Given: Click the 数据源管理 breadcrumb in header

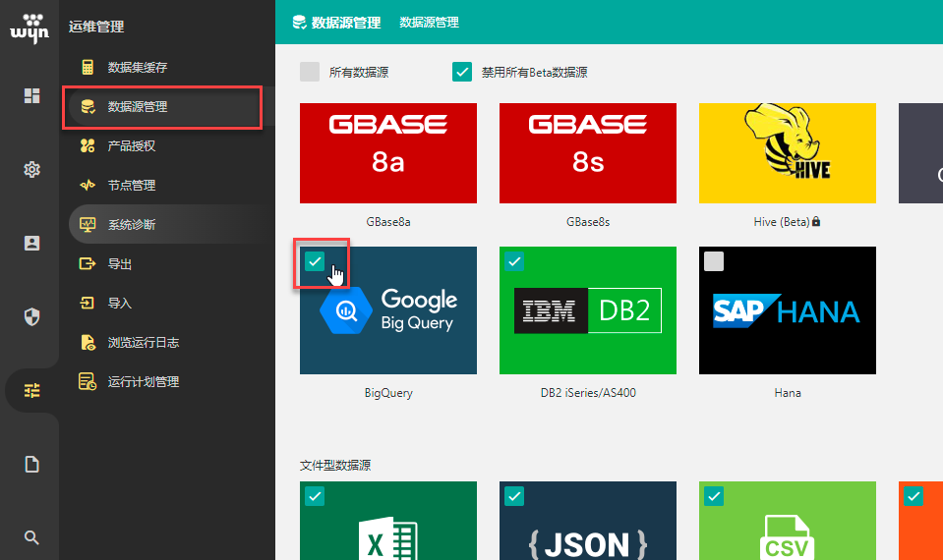Looking at the screenshot, I should (429, 23).
